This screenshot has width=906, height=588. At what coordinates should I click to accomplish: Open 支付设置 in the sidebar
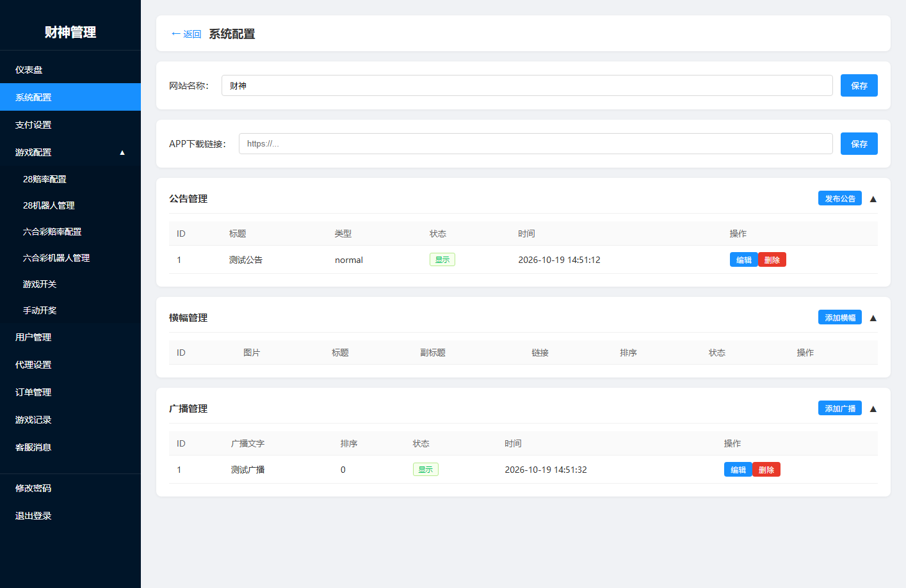pyautogui.click(x=70, y=125)
